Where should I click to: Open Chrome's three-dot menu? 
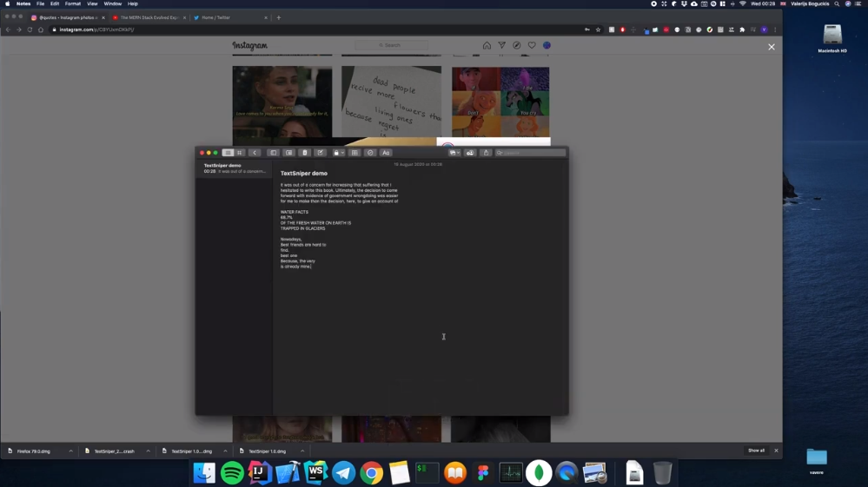click(775, 30)
